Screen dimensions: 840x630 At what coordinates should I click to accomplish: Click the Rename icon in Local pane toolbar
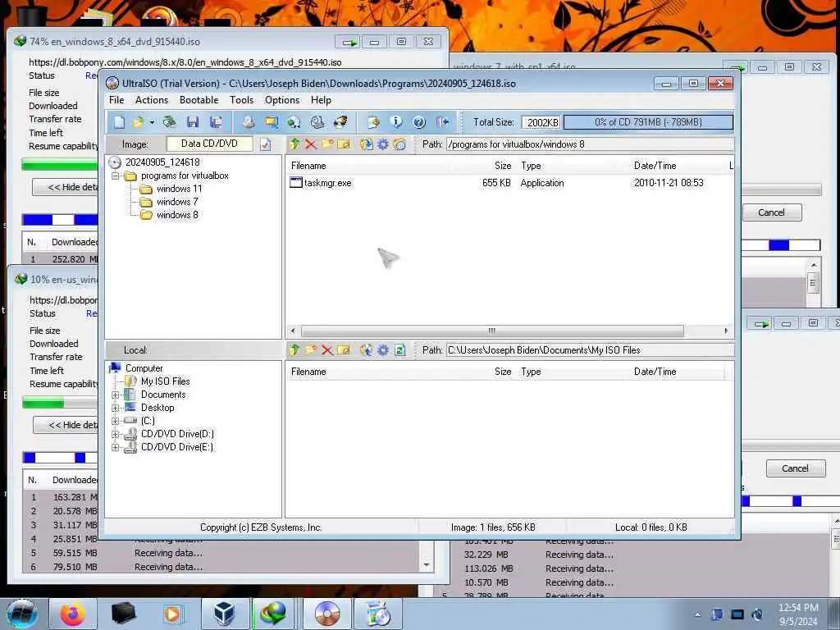[x=344, y=349]
